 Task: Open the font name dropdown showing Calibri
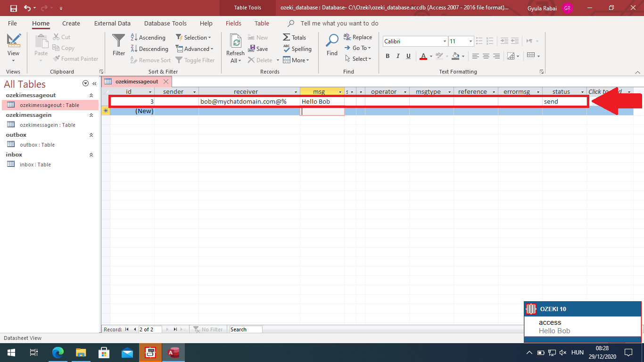click(445, 41)
